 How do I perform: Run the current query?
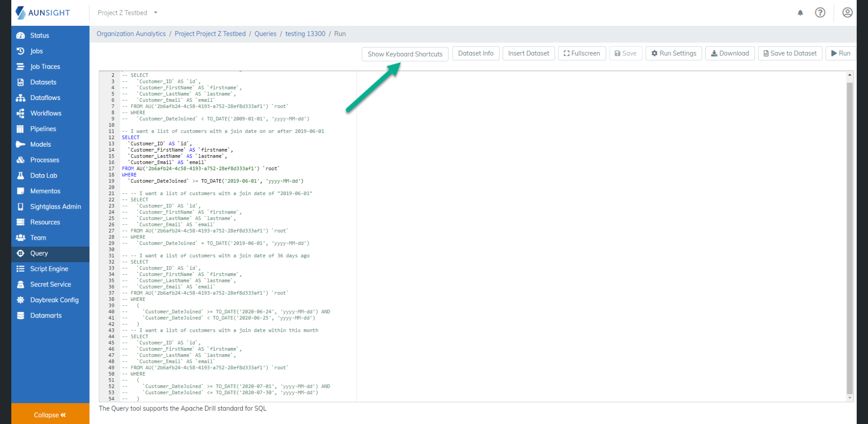pos(840,53)
